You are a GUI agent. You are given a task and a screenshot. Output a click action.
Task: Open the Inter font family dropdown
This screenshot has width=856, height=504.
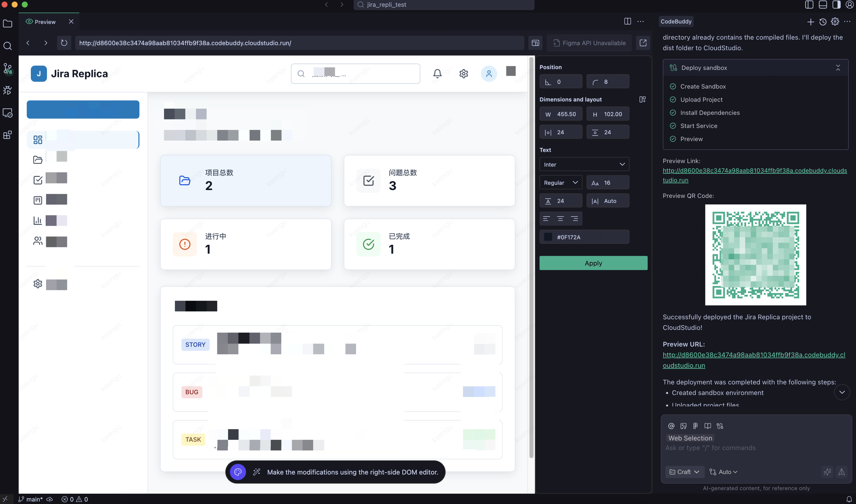(584, 164)
